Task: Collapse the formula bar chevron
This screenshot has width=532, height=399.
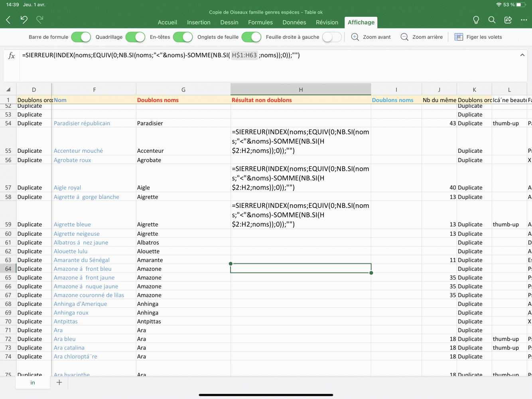Action: pyautogui.click(x=522, y=55)
